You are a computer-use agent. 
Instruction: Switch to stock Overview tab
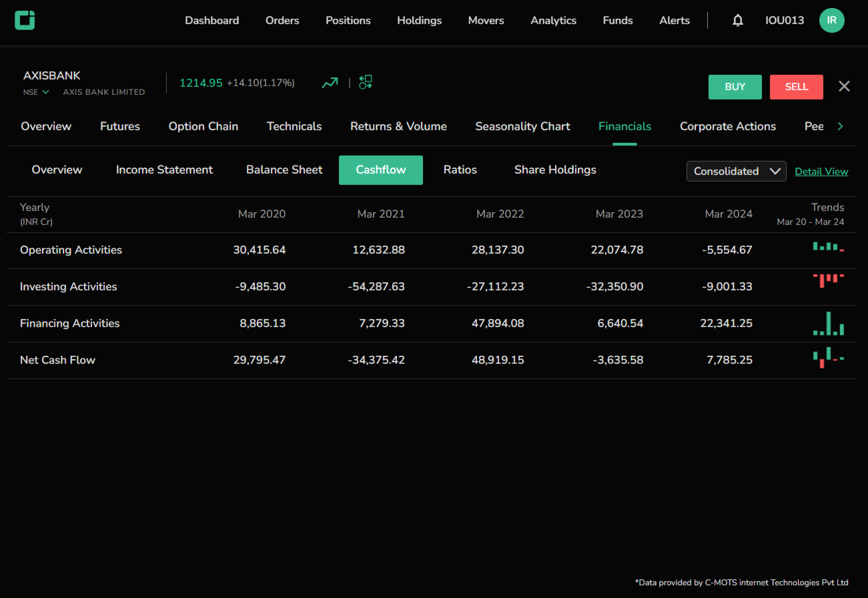[x=46, y=126]
